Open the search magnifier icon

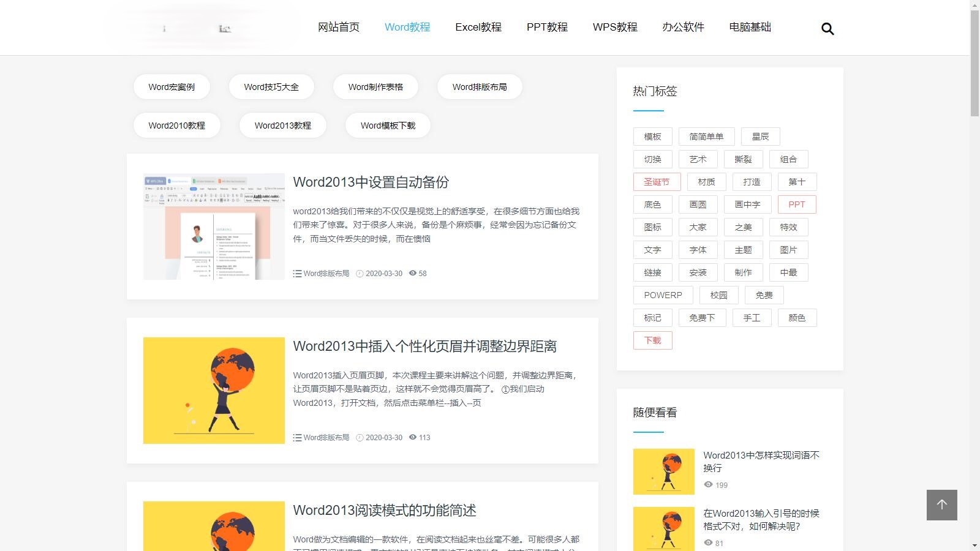point(827,29)
